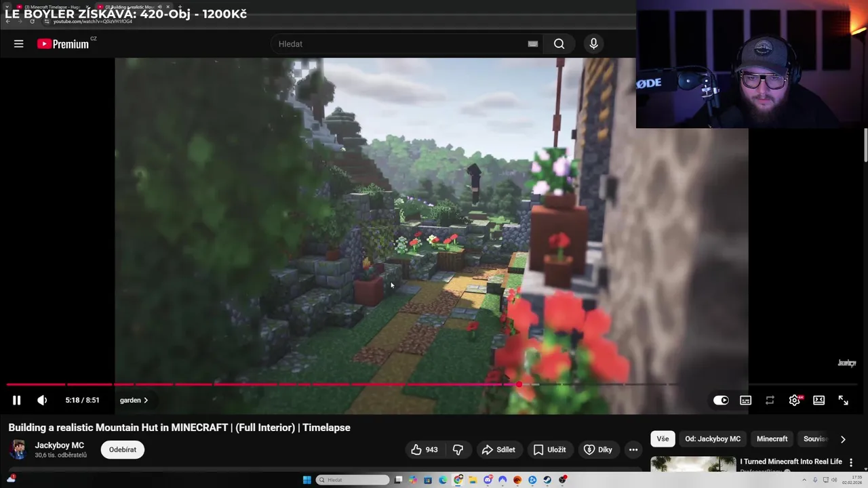This screenshot has width=868, height=488.
Task: Open Microsoft Edge from the taskbar
Action: 443,480
